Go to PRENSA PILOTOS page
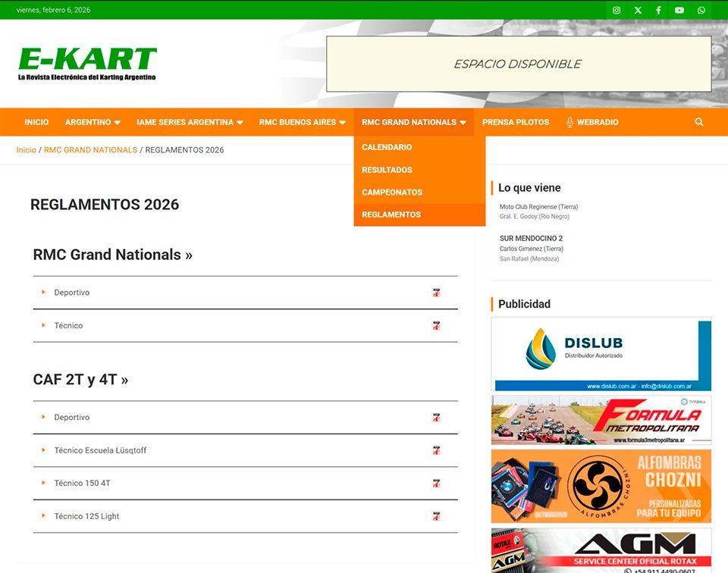Screen dimensions: 728x573 [516, 122]
